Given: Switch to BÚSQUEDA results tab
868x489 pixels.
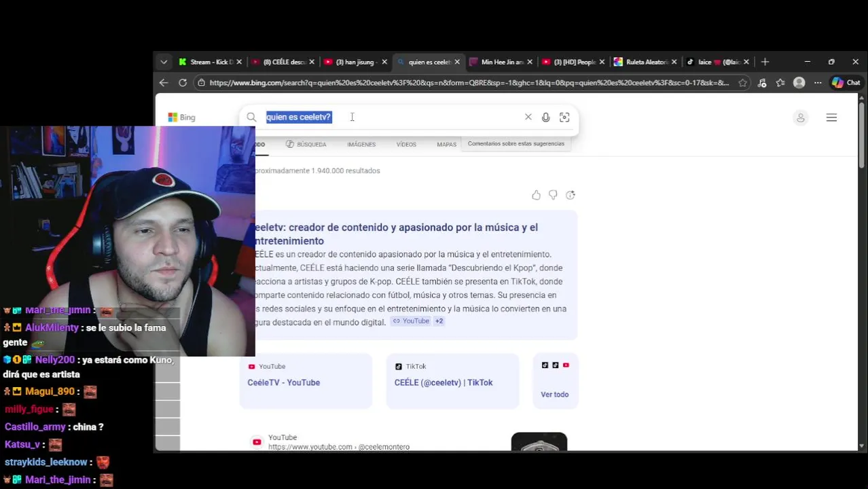Looking at the screenshot, I should [x=306, y=144].
